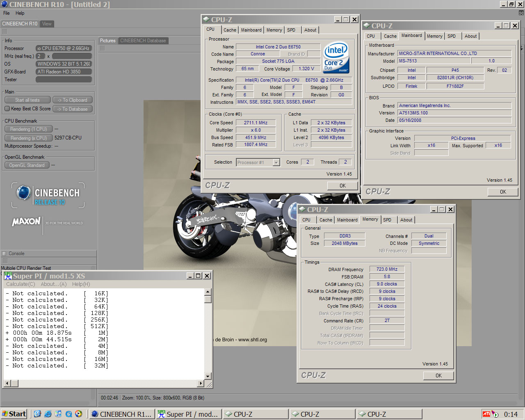Switch to the View tab in Cinebench
Viewport: 525px width, 420px height.
[x=47, y=24]
